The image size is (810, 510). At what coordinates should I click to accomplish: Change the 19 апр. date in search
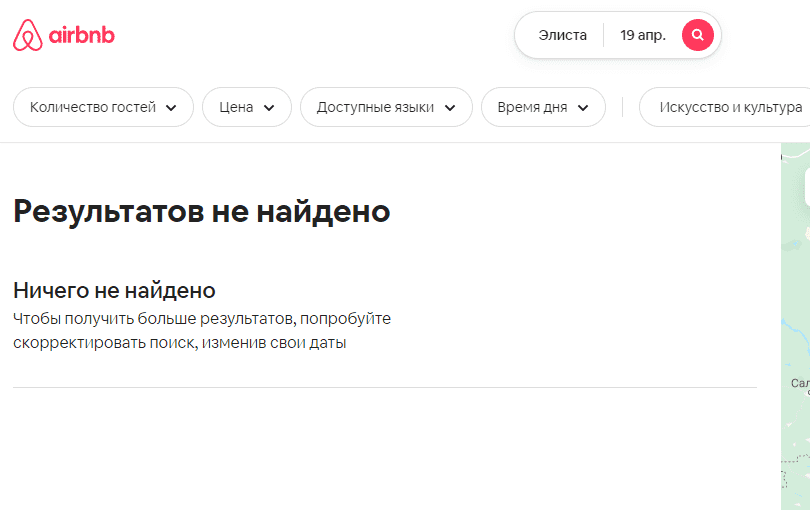[642, 35]
